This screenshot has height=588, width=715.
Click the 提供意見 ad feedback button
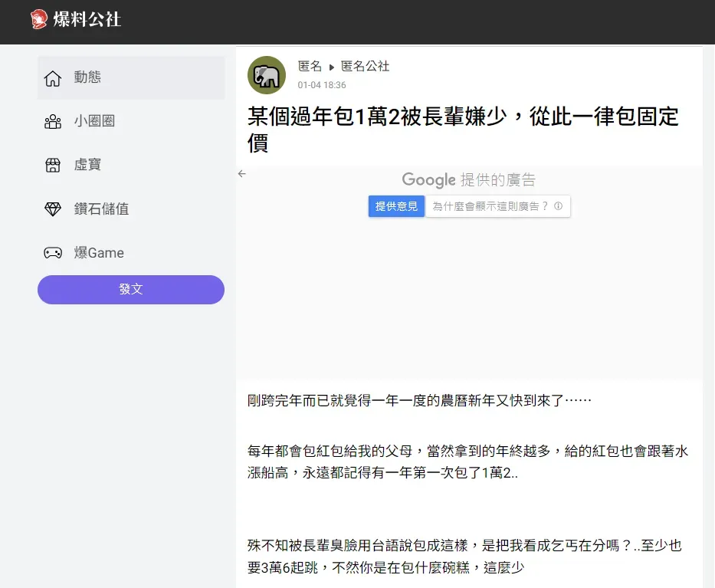click(396, 206)
